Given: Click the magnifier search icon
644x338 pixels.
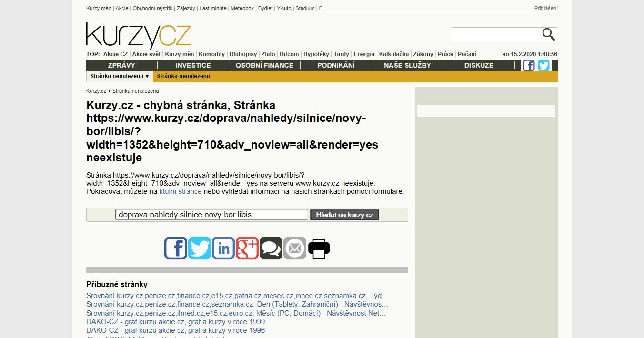Looking at the screenshot, I should click(549, 35).
